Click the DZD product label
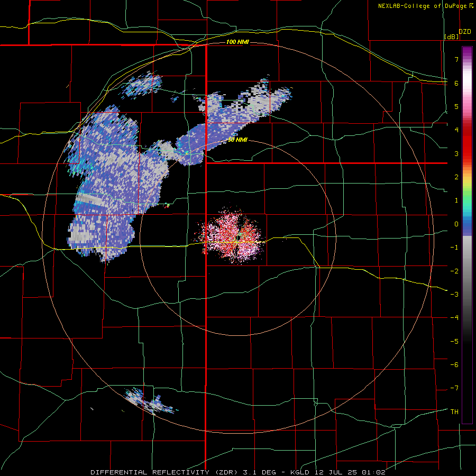 [465, 32]
